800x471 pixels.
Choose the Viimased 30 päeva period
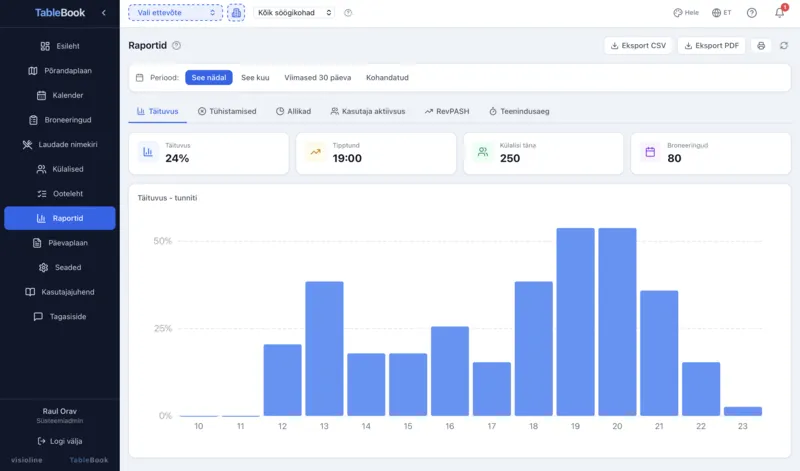[320, 77]
